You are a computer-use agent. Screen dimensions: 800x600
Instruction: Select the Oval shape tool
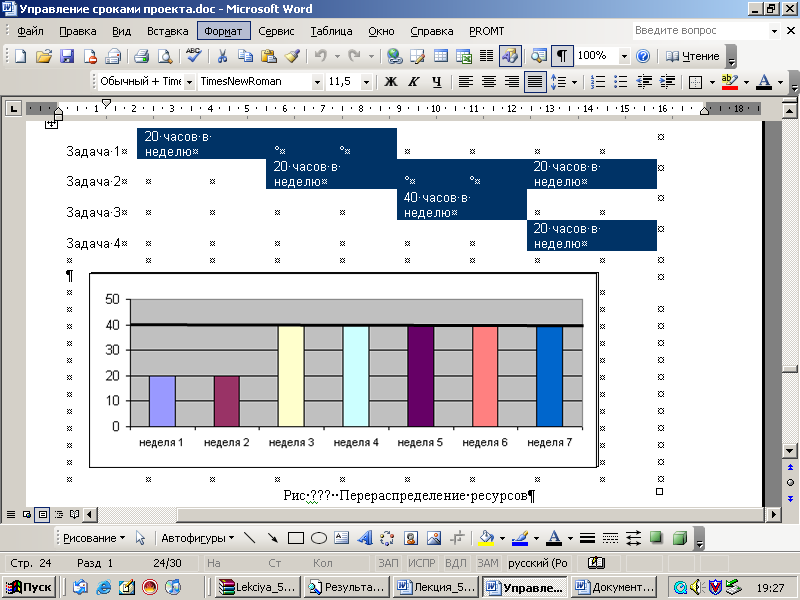[x=319, y=538]
